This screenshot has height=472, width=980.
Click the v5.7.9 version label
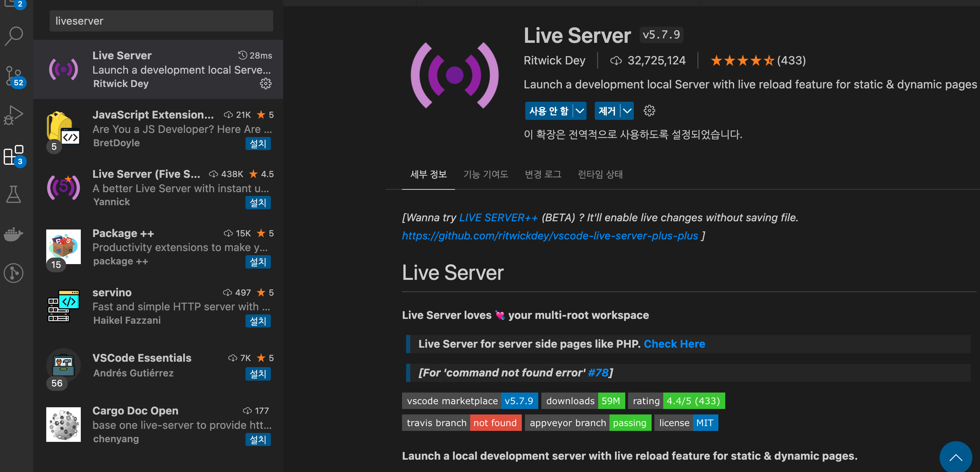[661, 35]
